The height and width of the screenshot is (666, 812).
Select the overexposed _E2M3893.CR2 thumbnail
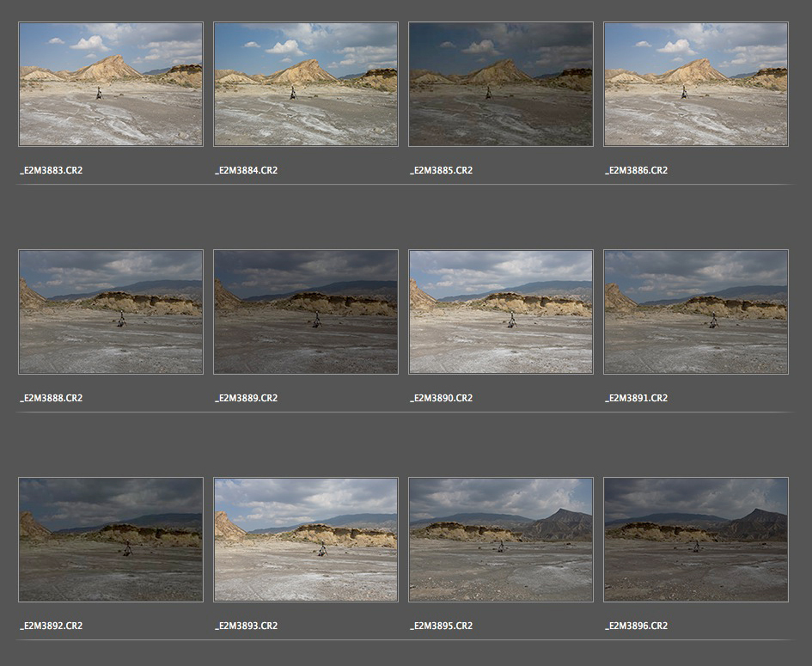[306, 540]
